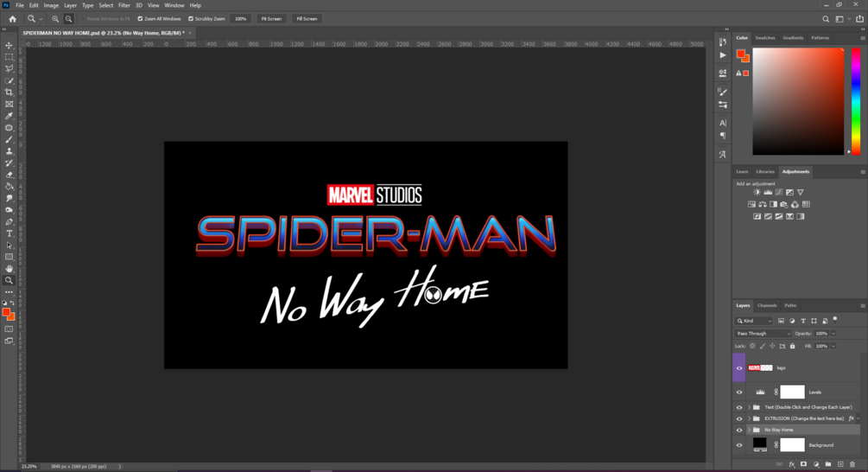Select the Eyedropper tool
The height and width of the screenshot is (472, 868).
tap(9, 116)
